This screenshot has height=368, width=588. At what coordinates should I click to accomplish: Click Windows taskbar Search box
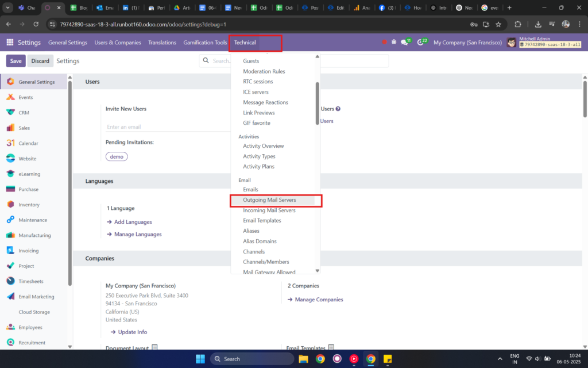[252, 359]
